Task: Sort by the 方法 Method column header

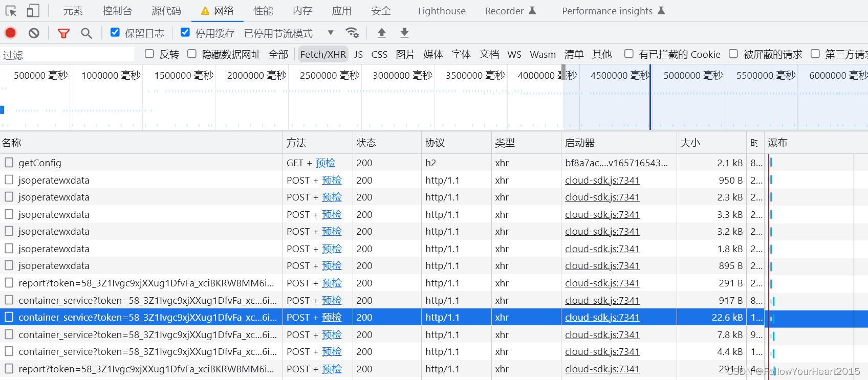Action: [x=318, y=143]
